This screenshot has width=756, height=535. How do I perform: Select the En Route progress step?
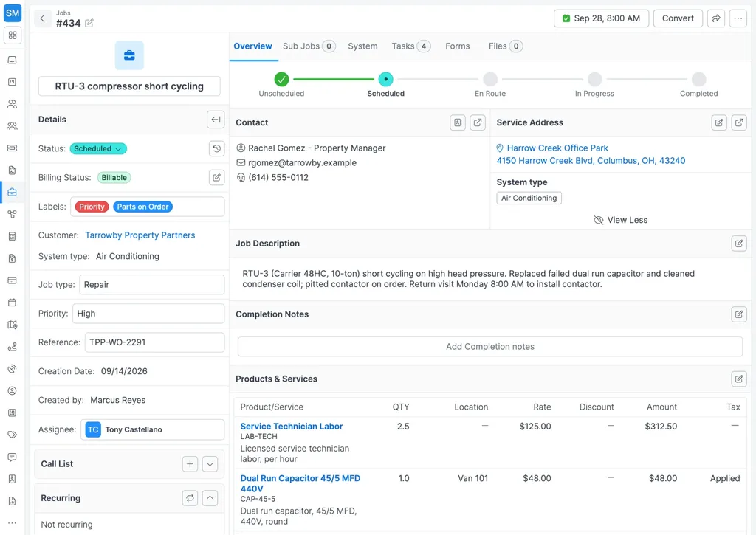(x=490, y=83)
